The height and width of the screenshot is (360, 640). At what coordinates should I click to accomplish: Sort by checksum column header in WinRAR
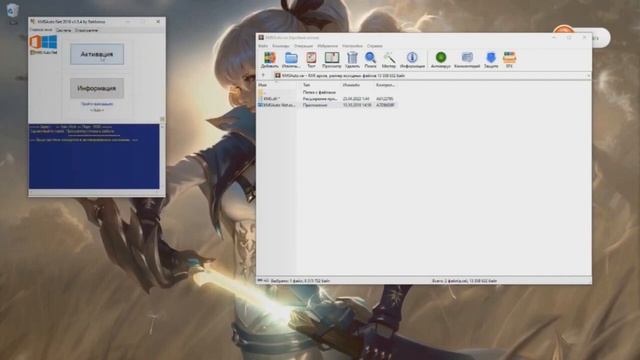pos(386,85)
